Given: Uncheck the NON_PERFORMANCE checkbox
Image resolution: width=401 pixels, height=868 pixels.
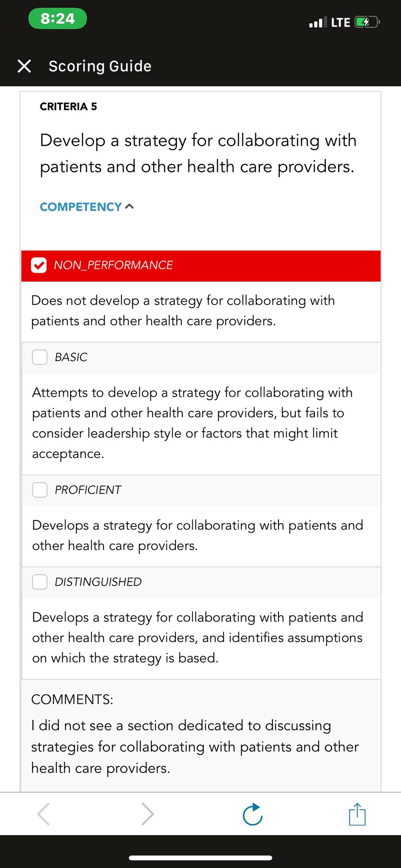Looking at the screenshot, I should click(x=39, y=265).
